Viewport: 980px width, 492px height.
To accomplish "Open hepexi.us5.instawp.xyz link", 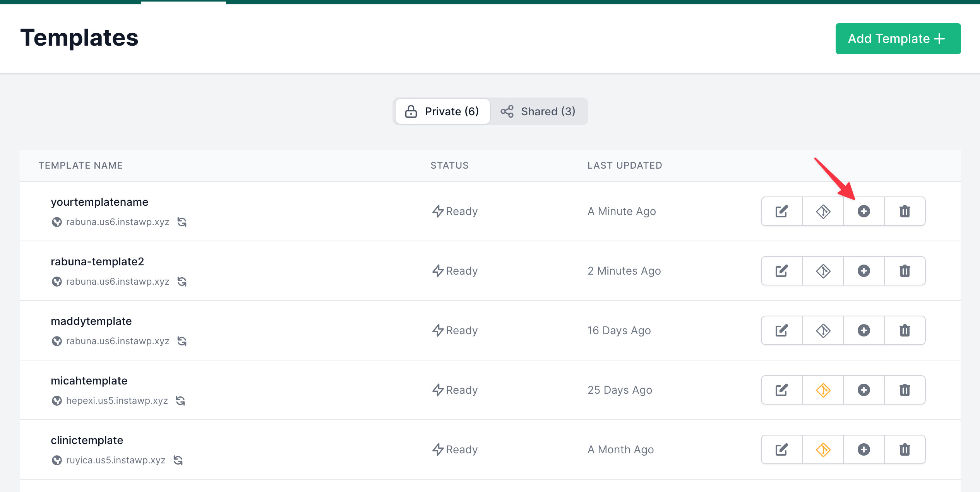I will pos(117,401).
